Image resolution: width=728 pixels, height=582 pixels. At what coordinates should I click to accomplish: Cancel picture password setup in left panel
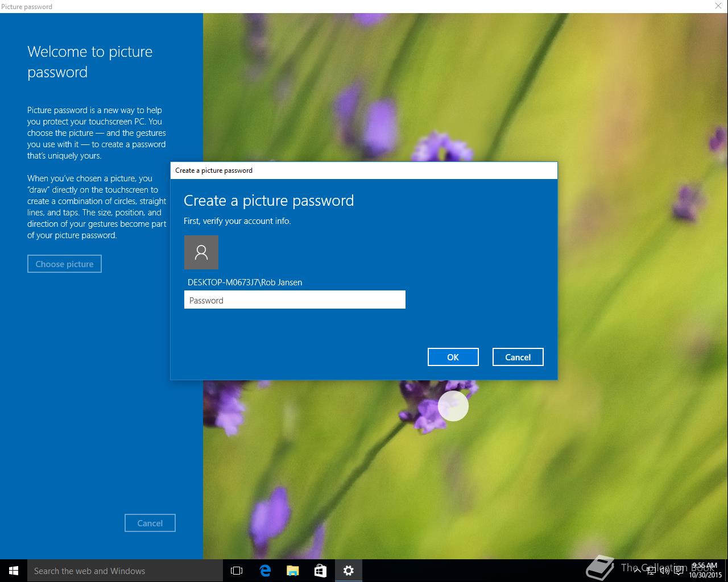(x=150, y=523)
